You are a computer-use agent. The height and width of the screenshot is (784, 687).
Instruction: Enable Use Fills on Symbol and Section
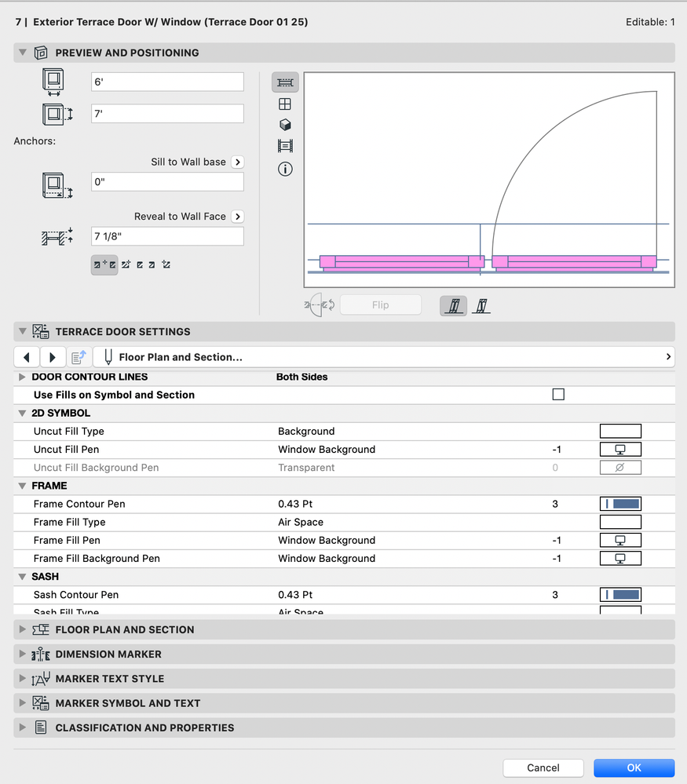558,394
